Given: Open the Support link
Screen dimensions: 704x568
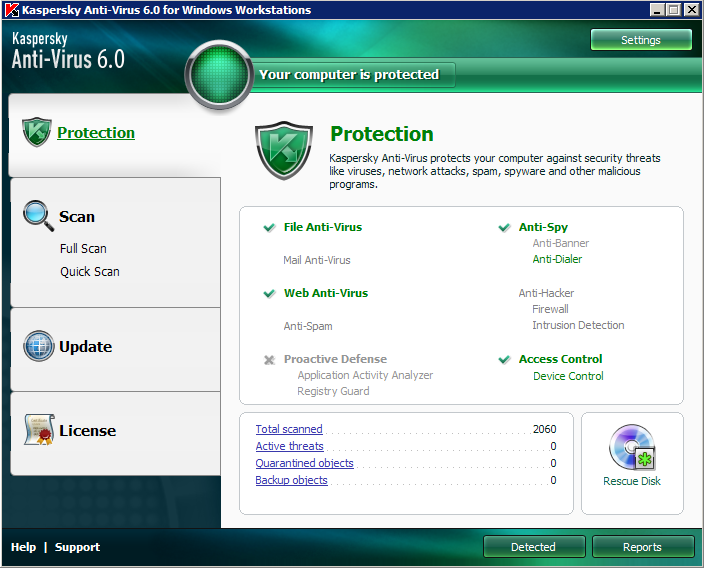Looking at the screenshot, I should [x=77, y=547].
